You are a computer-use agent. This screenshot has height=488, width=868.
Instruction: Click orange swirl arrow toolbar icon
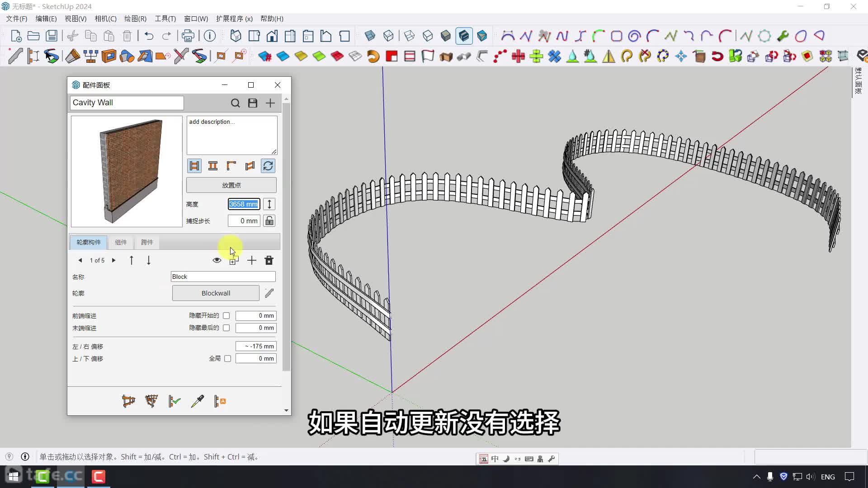point(373,56)
